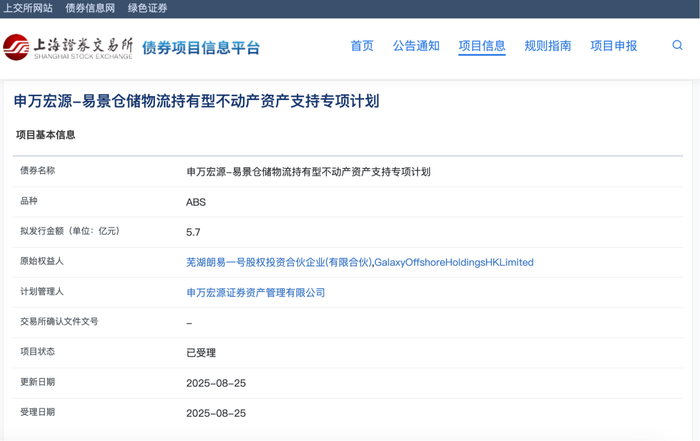Click the 项目状态 row label
Screen dimensions: 700x441
(x=38, y=351)
